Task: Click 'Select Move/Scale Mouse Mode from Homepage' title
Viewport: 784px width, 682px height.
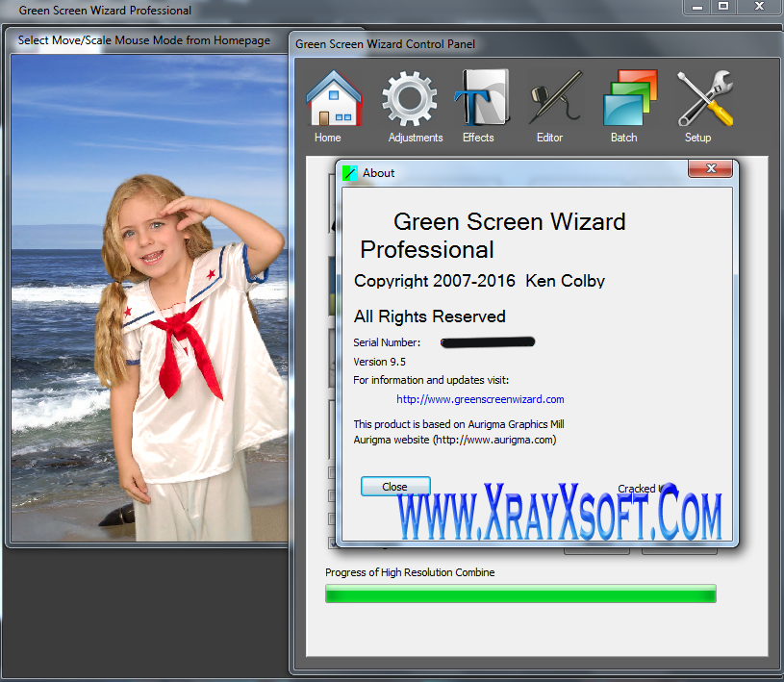Action: (x=144, y=40)
